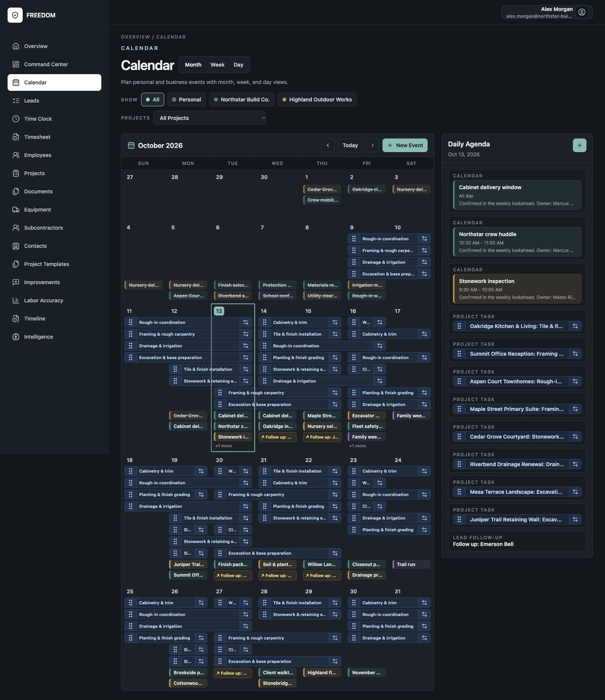Open Cabinet delivery window agenda card
The width and height of the screenshot is (605, 700).
point(517,195)
